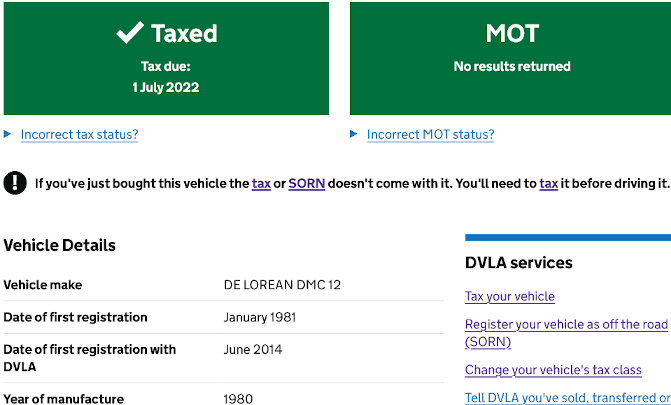Image resolution: width=671 pixels, height=405 pixels.
Task: Open the first "tax" link before "or SORN"
Action: pos(261,183)
